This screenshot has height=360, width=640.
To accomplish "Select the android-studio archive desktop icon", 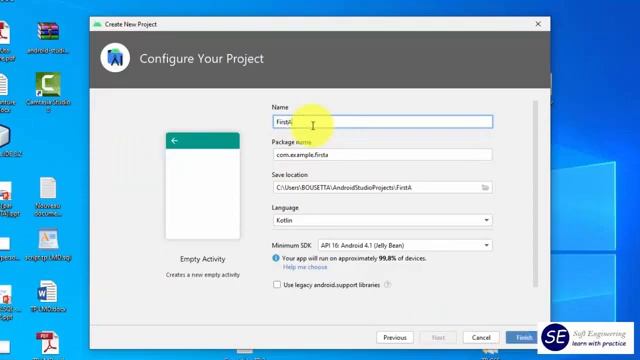I will point(48,38).
